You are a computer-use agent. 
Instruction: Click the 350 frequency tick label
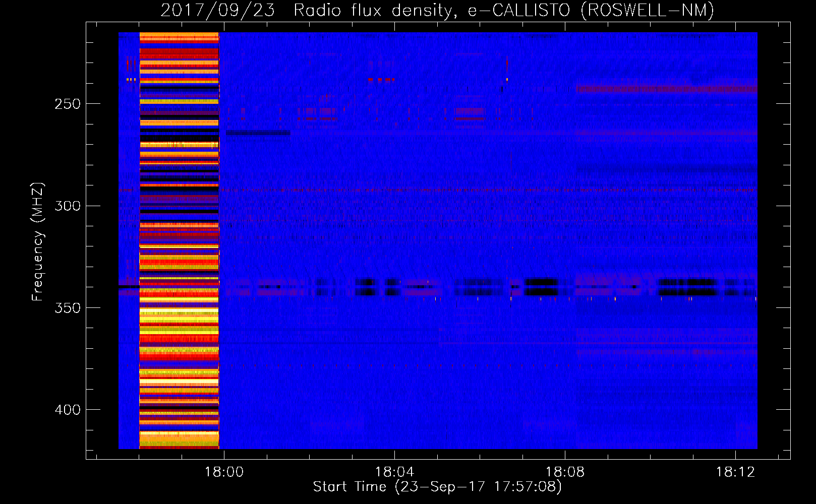68,308
